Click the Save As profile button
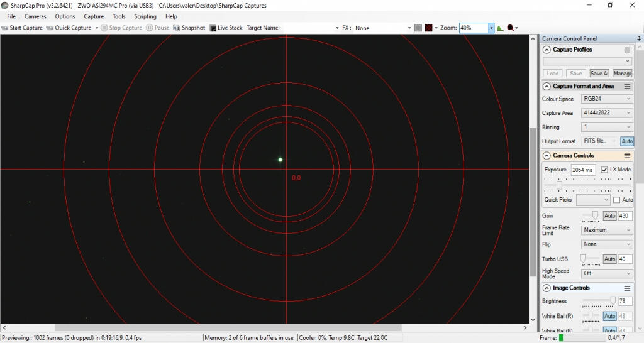This screenshot has width=644, height=343. point(599,73)
